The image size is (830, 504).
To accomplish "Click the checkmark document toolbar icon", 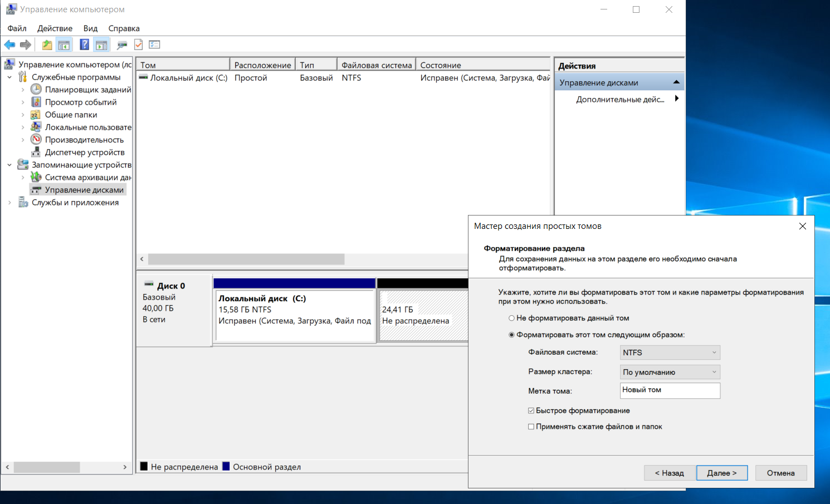I will (x=139, y=45).
